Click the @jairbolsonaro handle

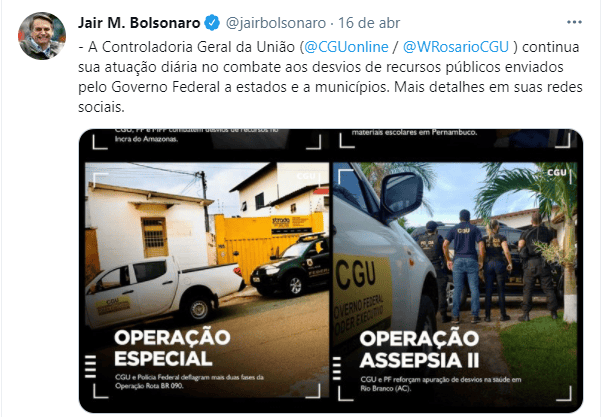point(275,23)
